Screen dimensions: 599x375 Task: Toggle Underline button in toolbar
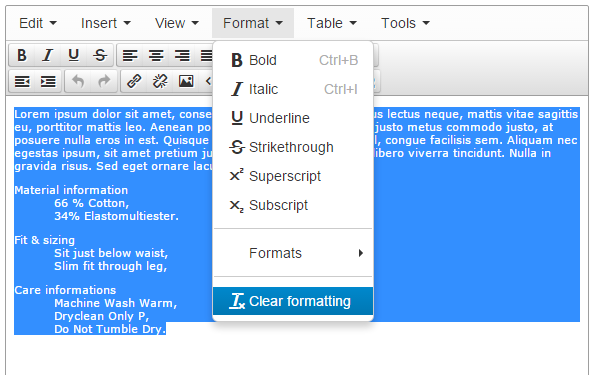pos(74,55)
